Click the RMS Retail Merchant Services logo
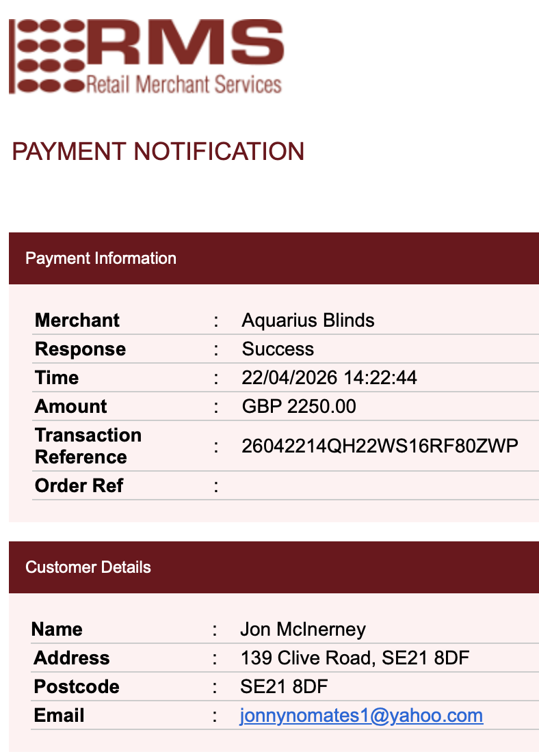This screenshot has width=539, height=756. pyautogui.click(x=146, y=57)
